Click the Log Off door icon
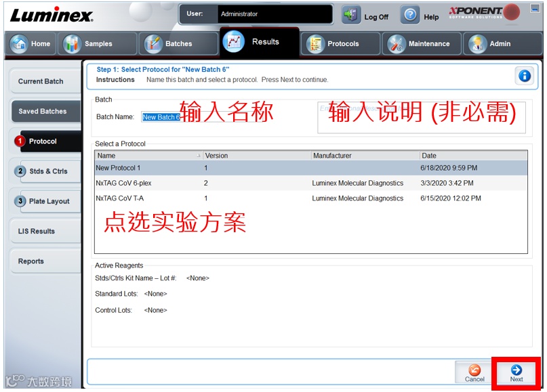 point(351,16)
